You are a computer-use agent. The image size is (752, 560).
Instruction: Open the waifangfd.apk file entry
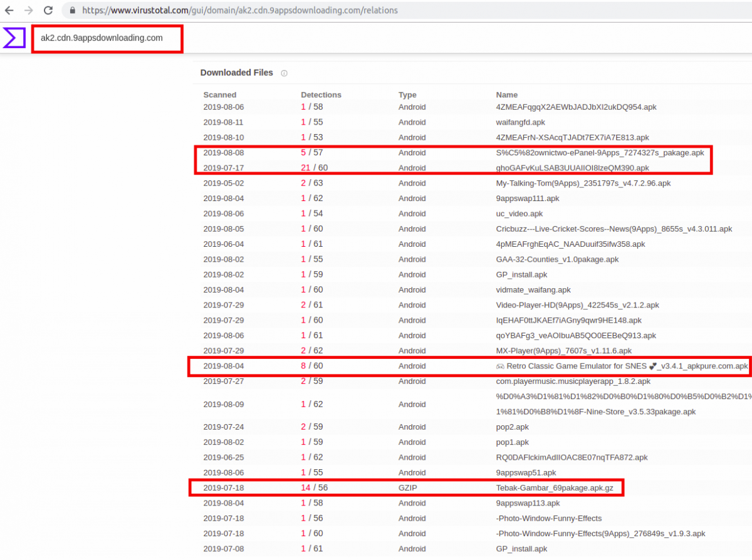[520, 122]
